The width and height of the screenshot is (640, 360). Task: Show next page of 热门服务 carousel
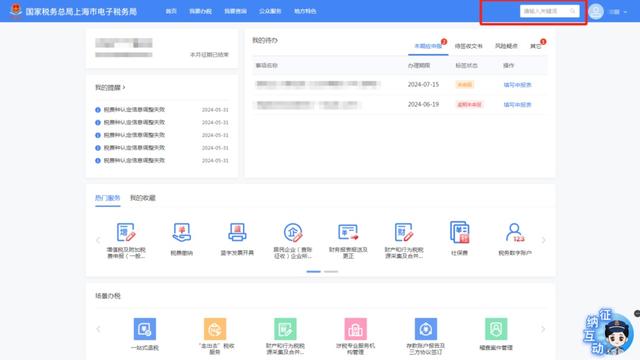[x=543, y=240]
